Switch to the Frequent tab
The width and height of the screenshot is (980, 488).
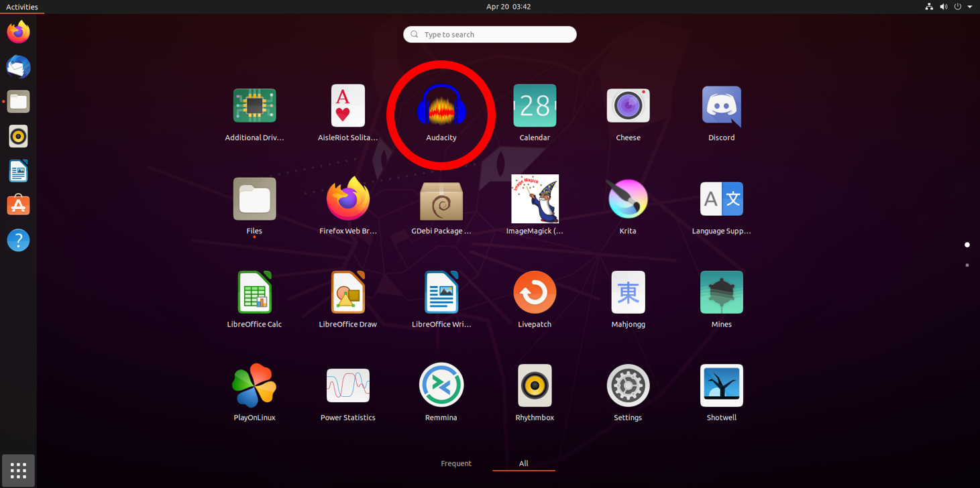456,463
